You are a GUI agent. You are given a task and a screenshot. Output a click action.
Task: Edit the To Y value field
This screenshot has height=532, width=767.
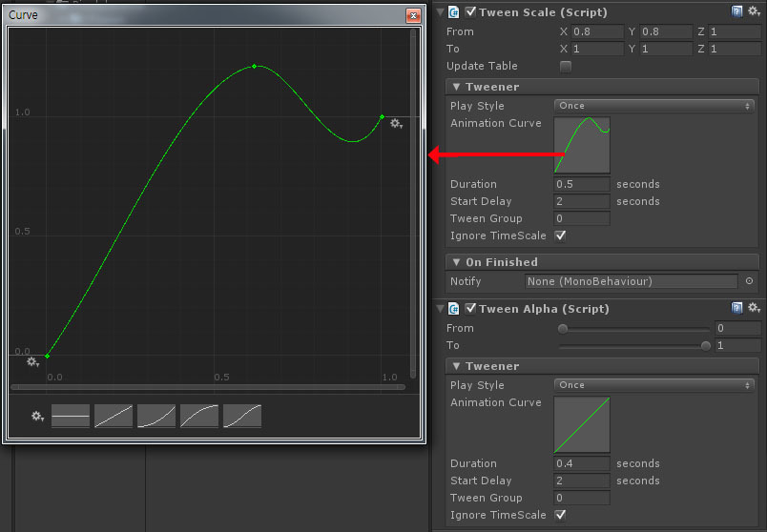(666, 49)
